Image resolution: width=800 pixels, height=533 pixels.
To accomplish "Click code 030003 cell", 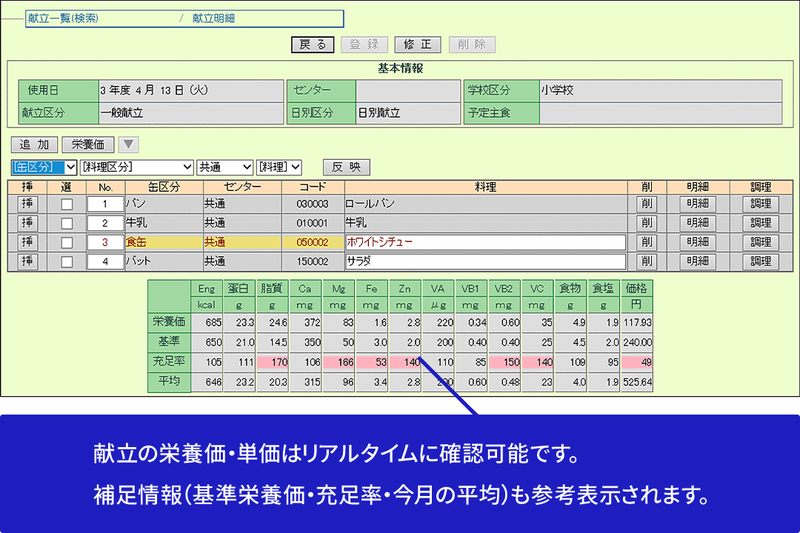I will tap(312, 204).
